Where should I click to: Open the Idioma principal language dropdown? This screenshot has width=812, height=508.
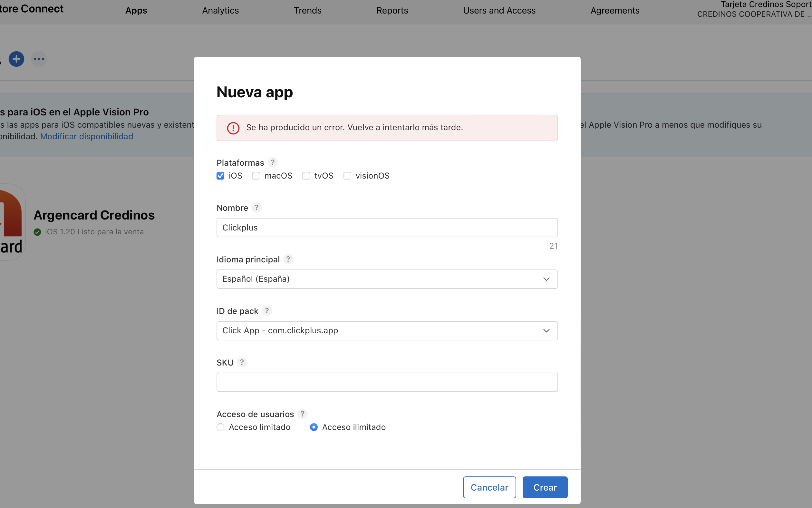tap(387, 279)
